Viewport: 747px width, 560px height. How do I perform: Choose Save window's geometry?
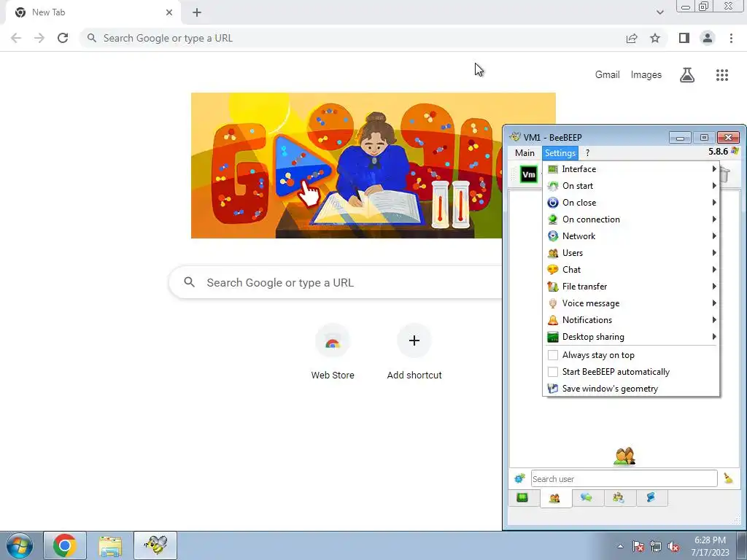pos(631,389)
